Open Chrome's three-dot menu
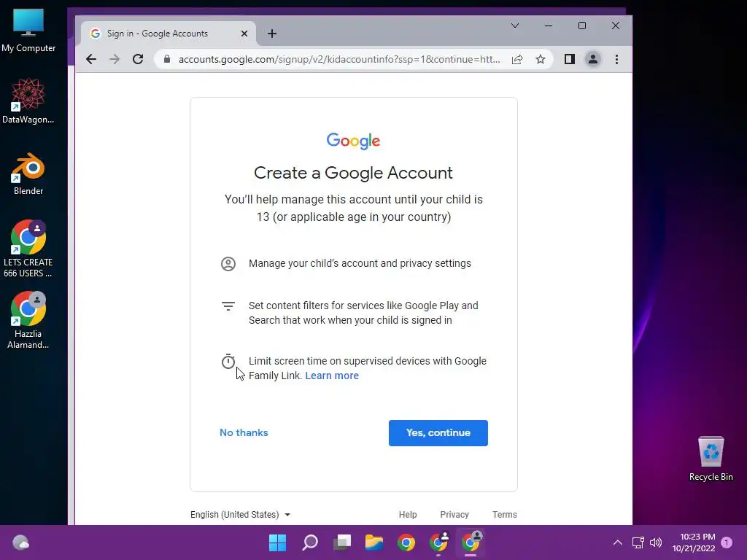 (x=617, y=59)
